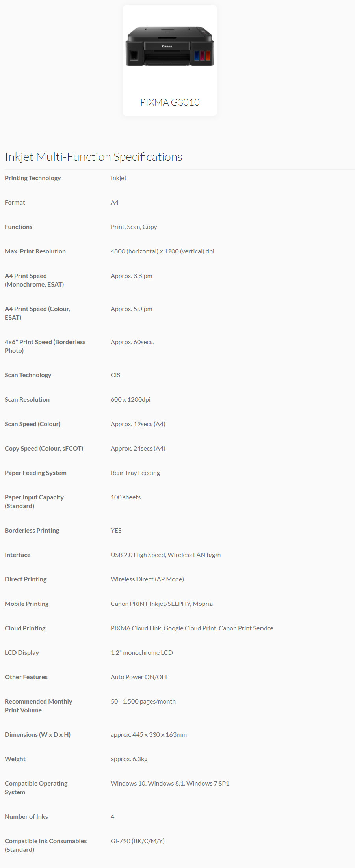Image resolution: width=355 pixels, height=868 pixels.
Task: Click the GI-790 (BK/C/M/Y) ink value
Action: (x=138, y=841)
